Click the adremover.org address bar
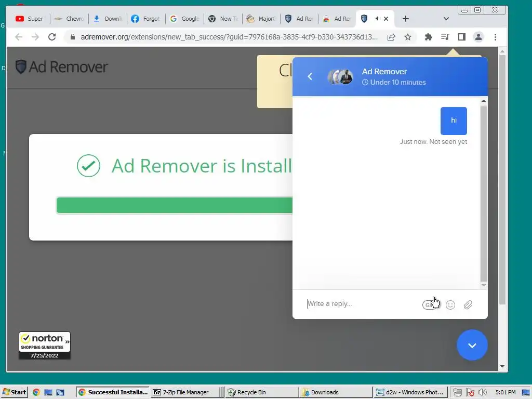This screenshot has width=532, height=399. 229,37
